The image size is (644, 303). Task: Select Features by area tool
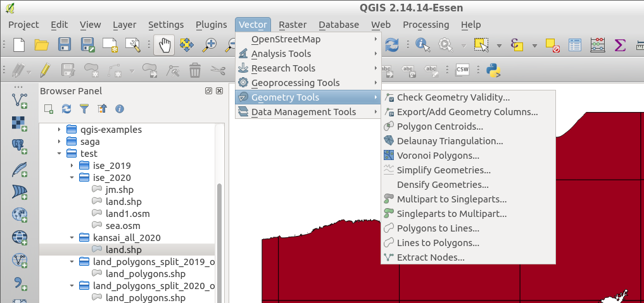[481, 45]
